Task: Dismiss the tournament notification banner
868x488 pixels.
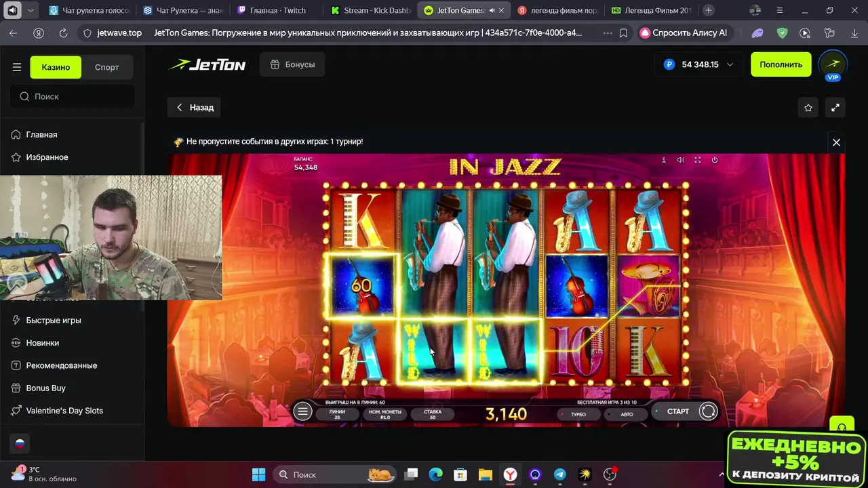Action: point(836,142)
